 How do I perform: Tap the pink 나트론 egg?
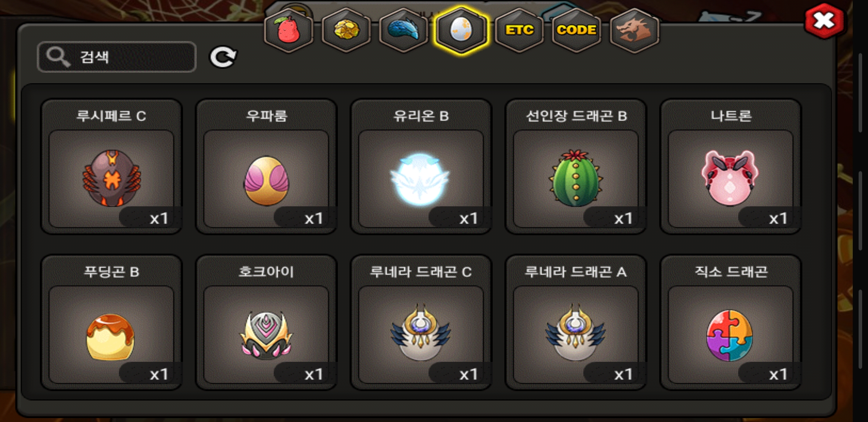tap(731, 166)
